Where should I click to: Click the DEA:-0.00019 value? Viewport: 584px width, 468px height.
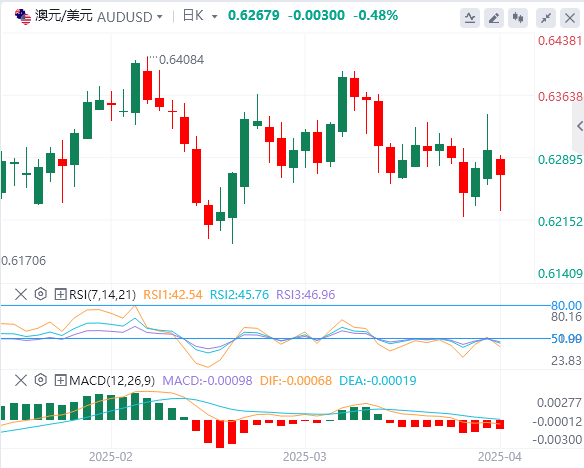(378, 381)
